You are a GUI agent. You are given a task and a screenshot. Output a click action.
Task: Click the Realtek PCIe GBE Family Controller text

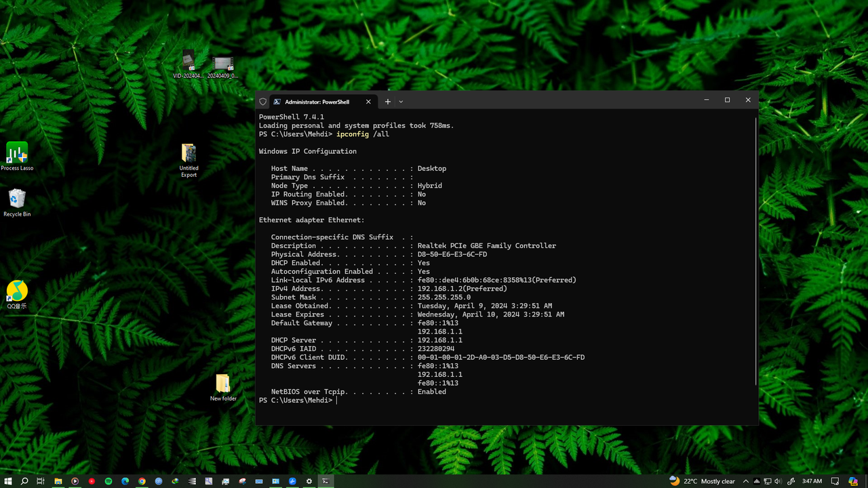click(x=487, y=246)
